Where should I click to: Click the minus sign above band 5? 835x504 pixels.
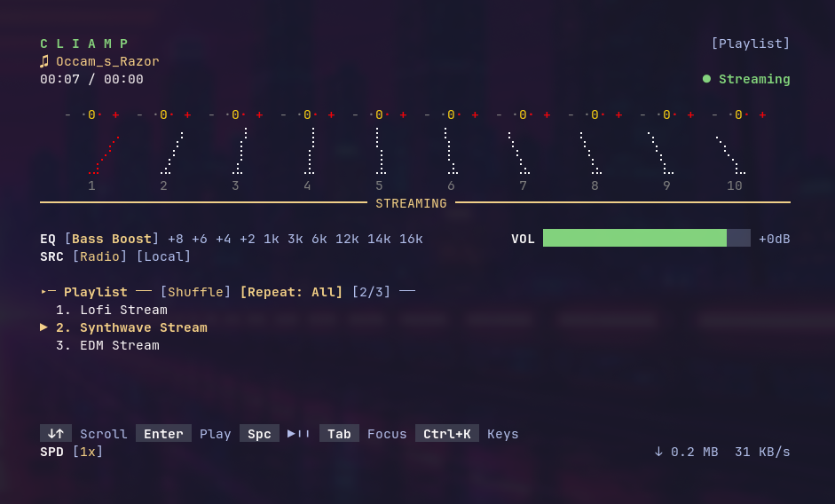click(x=355, y=114)
